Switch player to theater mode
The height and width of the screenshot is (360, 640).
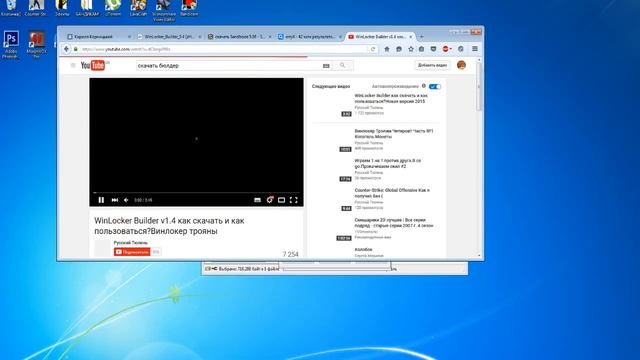[281, 200]
